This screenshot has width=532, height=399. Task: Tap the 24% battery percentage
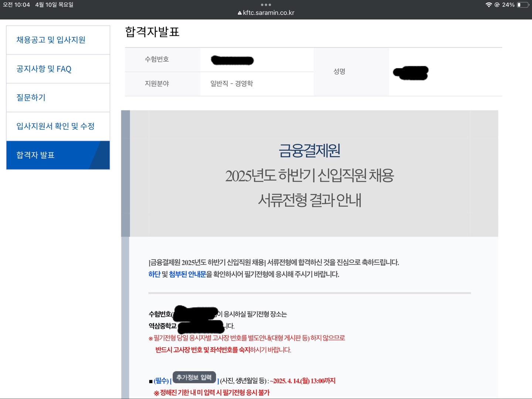click(508, 5)
